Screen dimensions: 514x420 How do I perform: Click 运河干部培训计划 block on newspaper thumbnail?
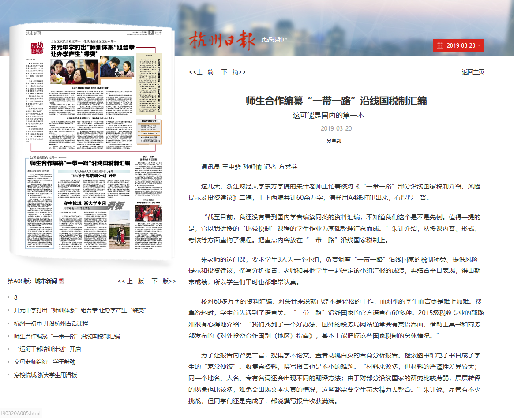pyautogui.click(x=94, y=185)
